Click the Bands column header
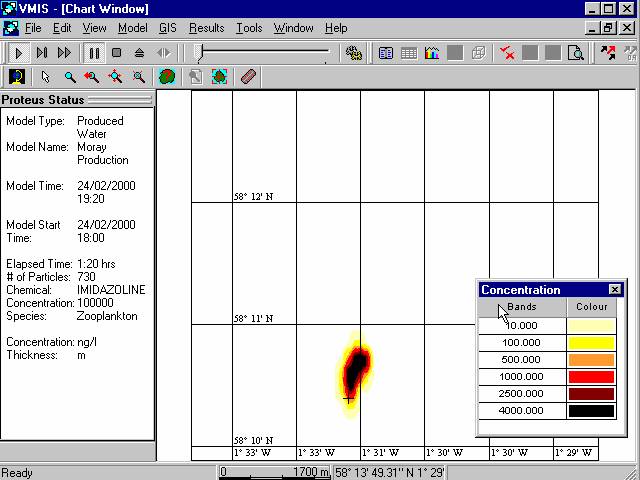 (x=522, y=307)
